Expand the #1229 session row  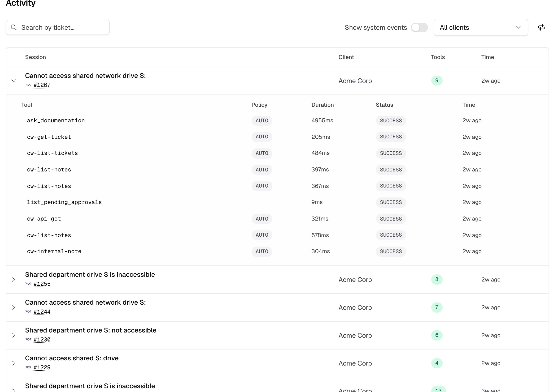point(14,363)
